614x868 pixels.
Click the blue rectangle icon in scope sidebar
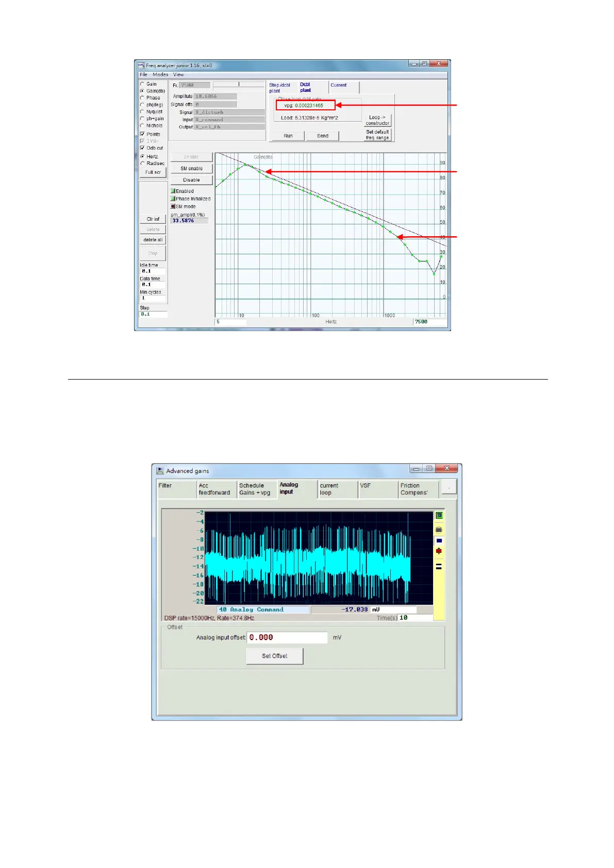pyautogui.click(x=439, y=541)
